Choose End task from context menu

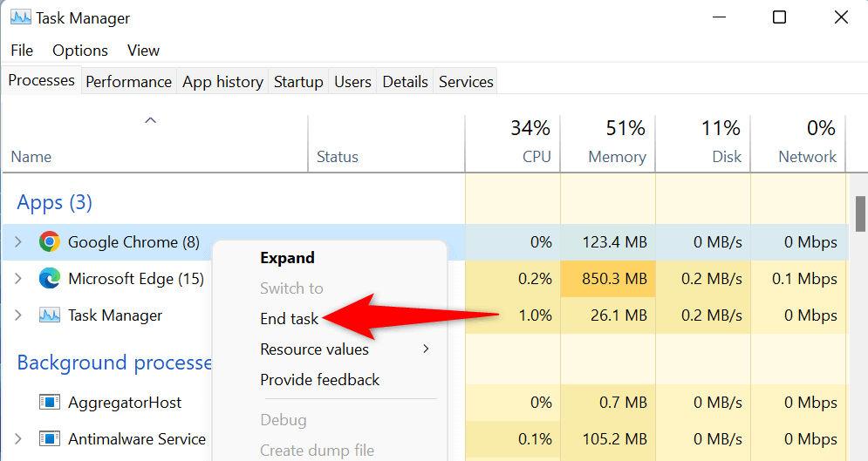click(x=290, y=319)
